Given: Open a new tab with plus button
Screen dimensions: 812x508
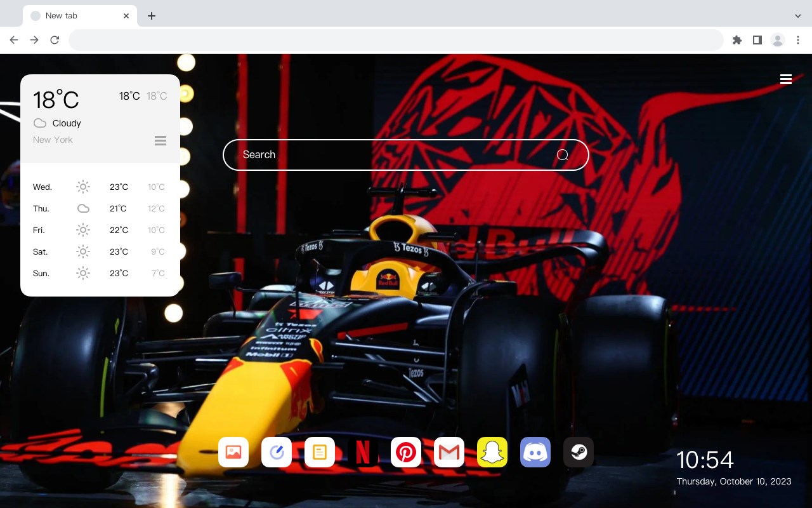Looking at the screenshot, I should pos(151,16).
